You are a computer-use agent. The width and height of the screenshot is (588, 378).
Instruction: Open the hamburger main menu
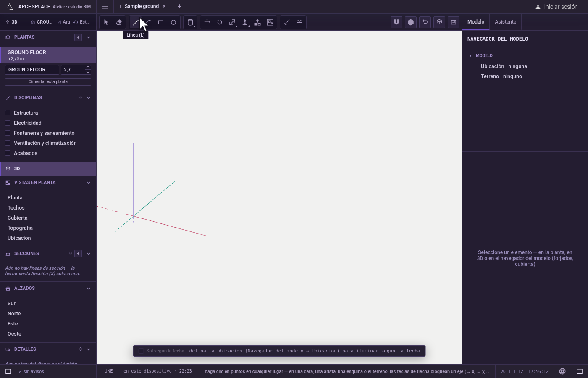coord(105,6)
